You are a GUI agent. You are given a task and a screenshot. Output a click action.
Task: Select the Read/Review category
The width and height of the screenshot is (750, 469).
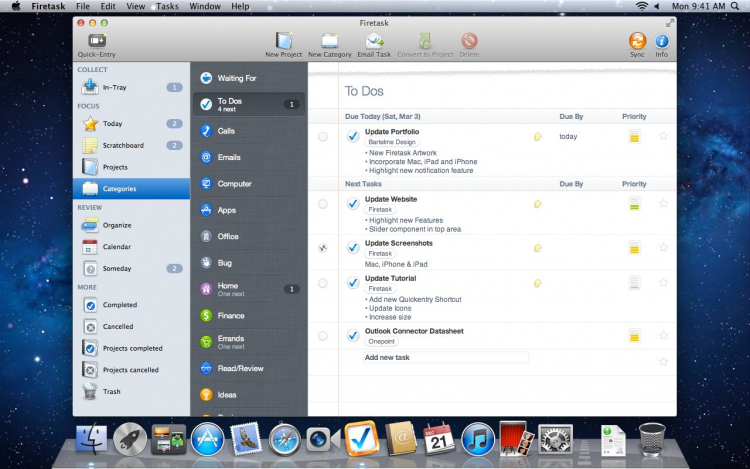249,369
